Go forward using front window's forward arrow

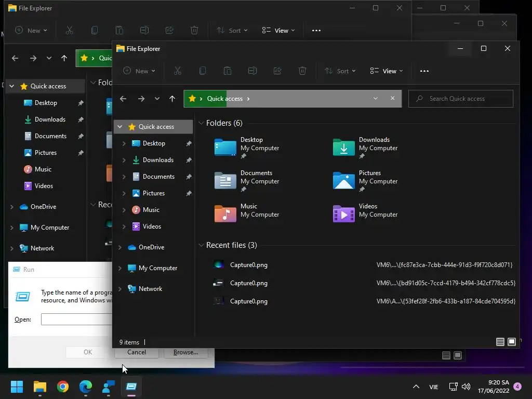141,99
